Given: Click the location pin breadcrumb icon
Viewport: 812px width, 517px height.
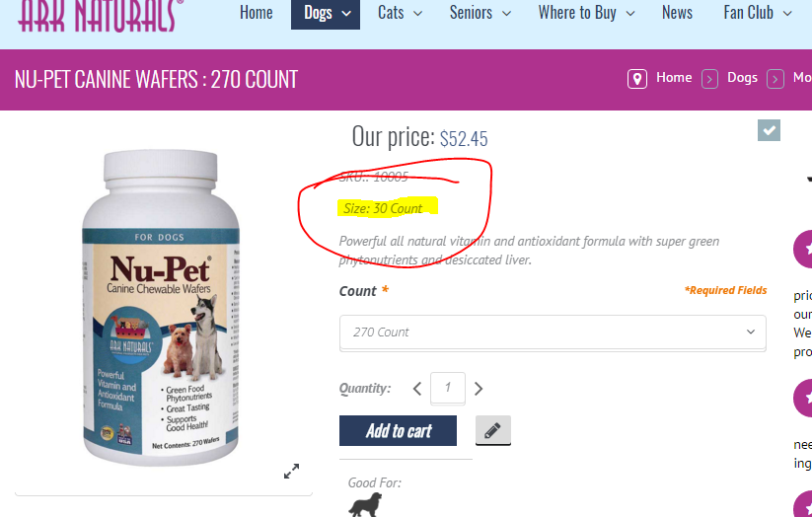Looking at the screenshot, I should click(637, 79).
